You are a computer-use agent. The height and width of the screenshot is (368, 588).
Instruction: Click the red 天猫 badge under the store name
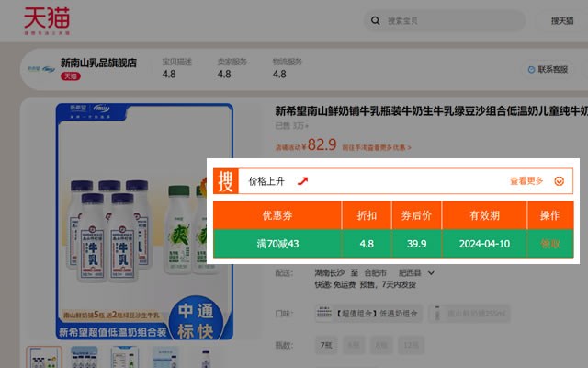coord(71,76)
